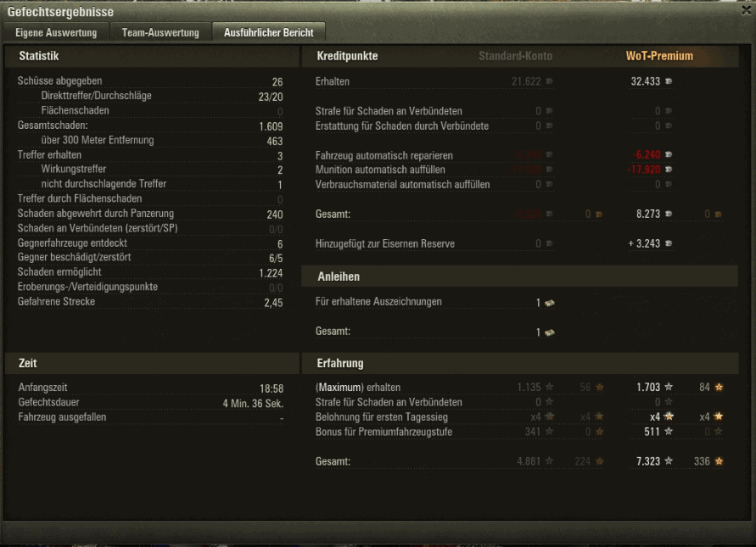Click the Direkttreffer/Durchschläge row

[x=150, y=96]
